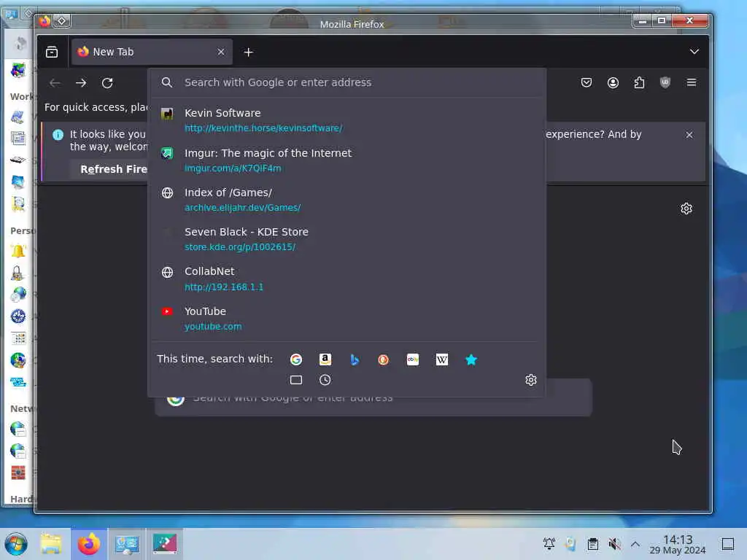Screen dimensions: 747x560
Task: Search this time with Amazon icon
Action: pyautogui.click(x=325, y=359)
